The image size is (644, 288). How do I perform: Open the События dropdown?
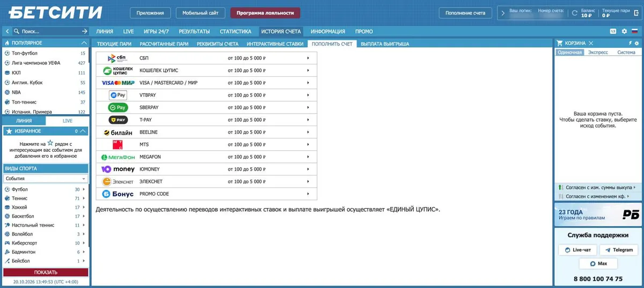pos(46,179)
